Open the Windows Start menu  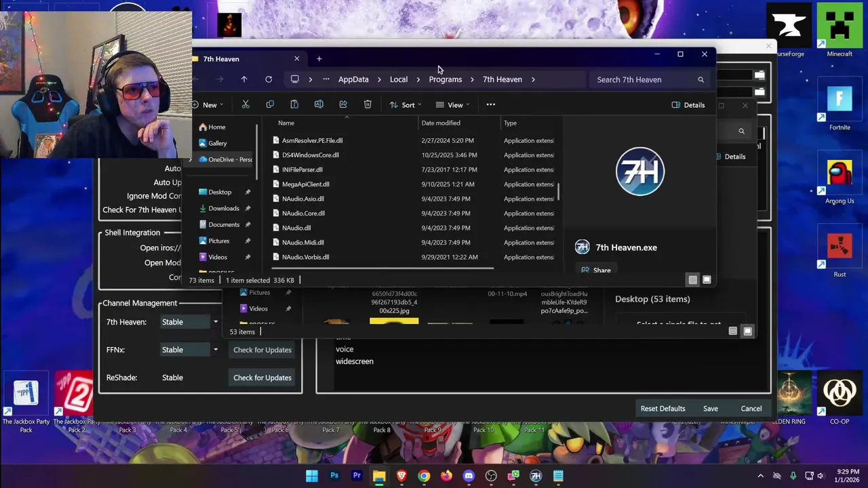click(x=312, y=476)
